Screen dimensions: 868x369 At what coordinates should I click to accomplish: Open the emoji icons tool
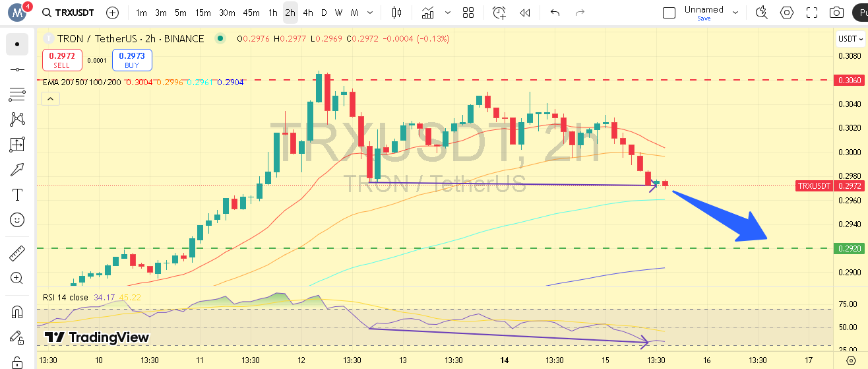(17, 220)
